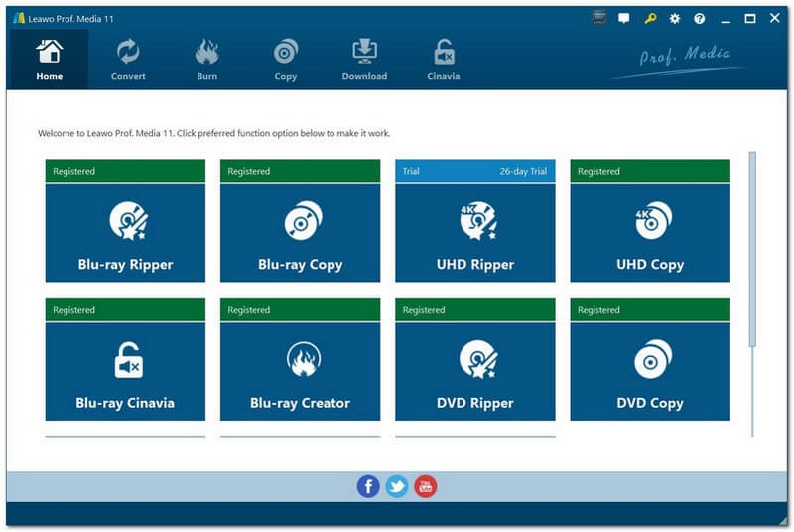Switch to the Convert tab
Screen dimensions: 794x532
click(x=128, y=60)
